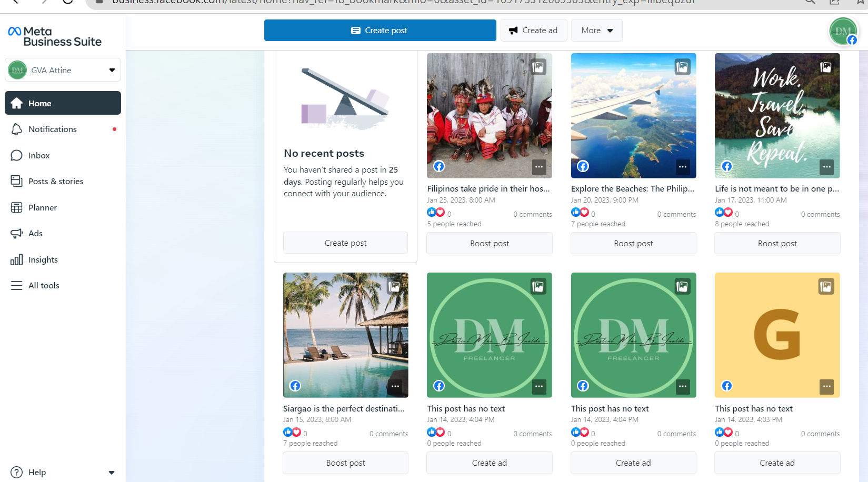868x482 pixels.
Task: Click Create post in No recent posts card
Action: click(345, 243)
